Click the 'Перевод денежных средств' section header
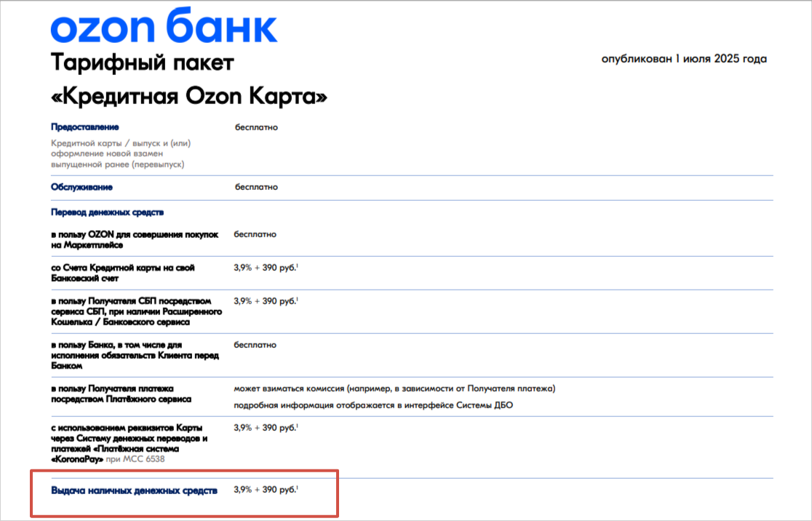The width and height of the screenshot is (812, 521). point(107,212)
